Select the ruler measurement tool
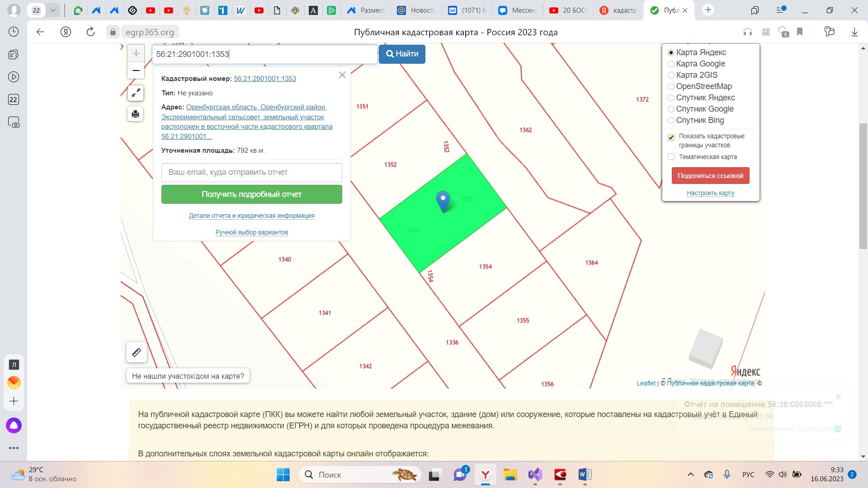868x488 pixels. 137,352
